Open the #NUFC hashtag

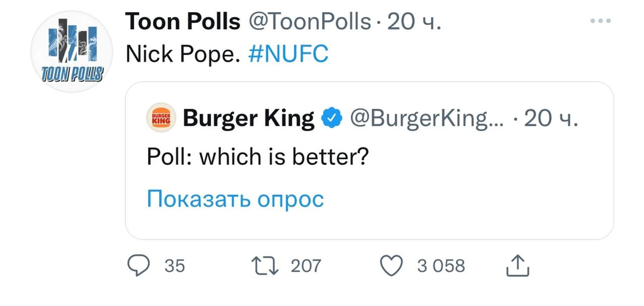[288, 55]
